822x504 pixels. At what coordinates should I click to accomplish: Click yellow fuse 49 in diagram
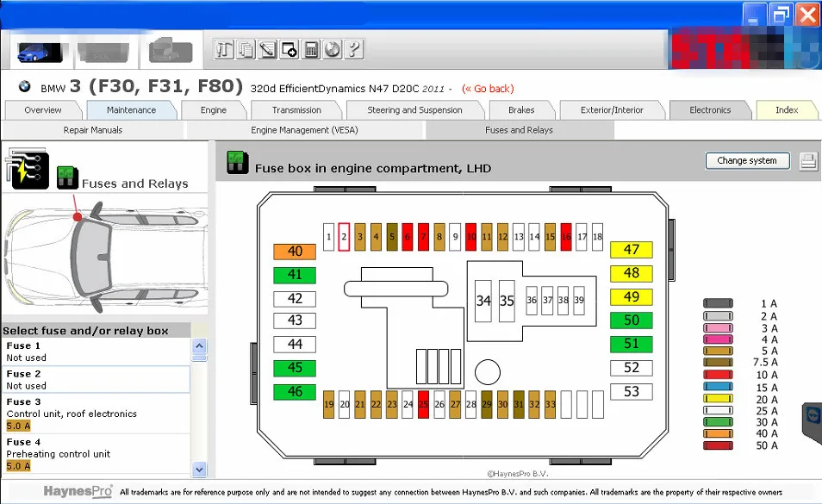pyautogui.click(x=632, y=297)
